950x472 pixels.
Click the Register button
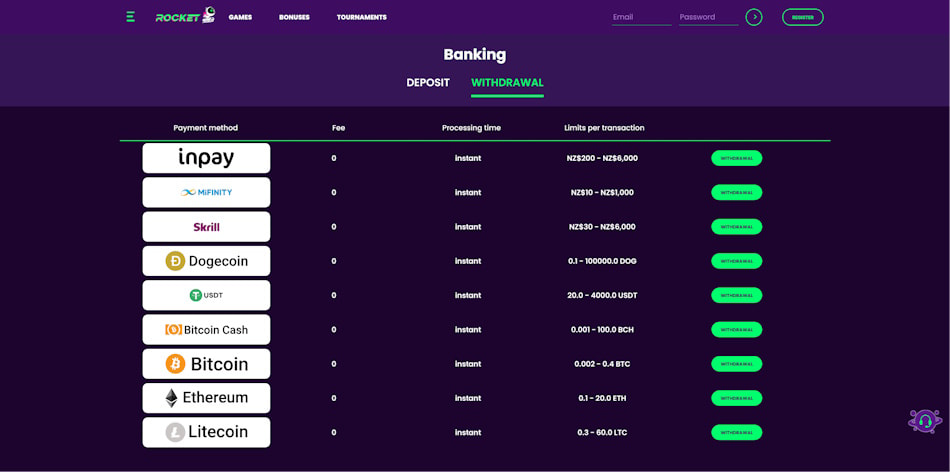[803, 17]
